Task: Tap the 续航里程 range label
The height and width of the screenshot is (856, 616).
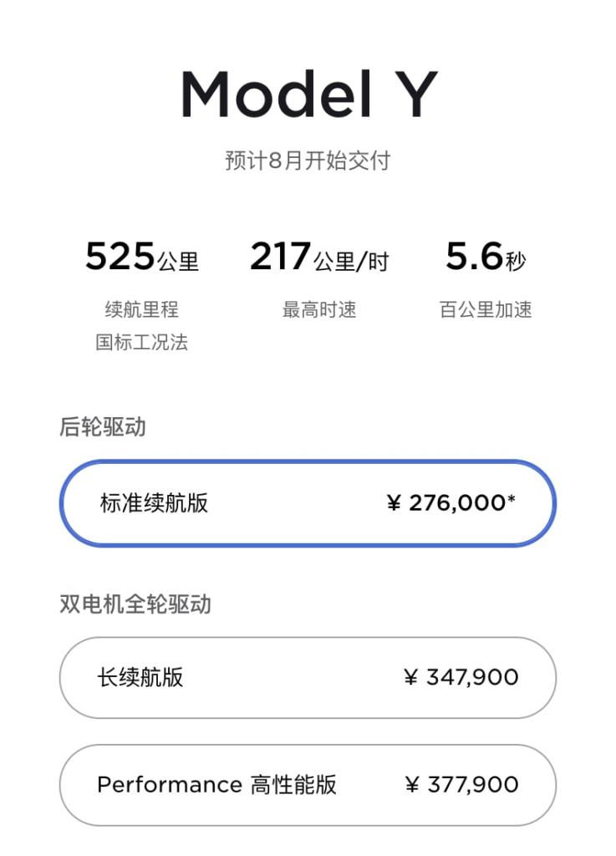Action: click(x=141, y=309)
